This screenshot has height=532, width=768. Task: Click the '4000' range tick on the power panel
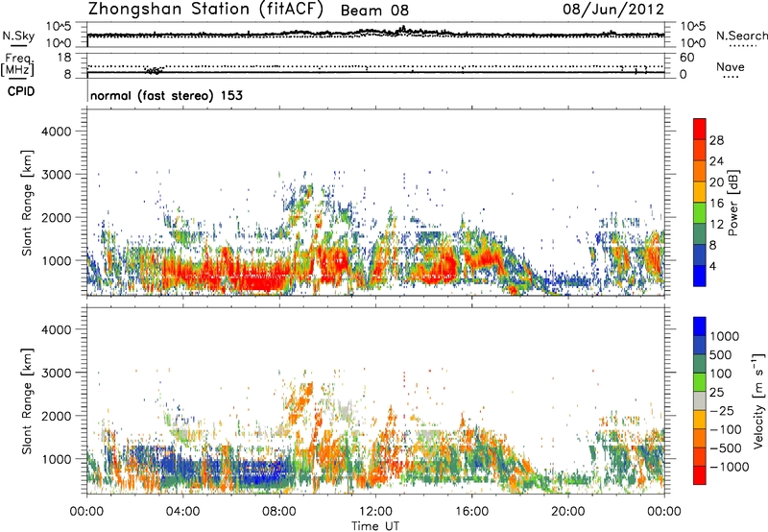point(56,132)
